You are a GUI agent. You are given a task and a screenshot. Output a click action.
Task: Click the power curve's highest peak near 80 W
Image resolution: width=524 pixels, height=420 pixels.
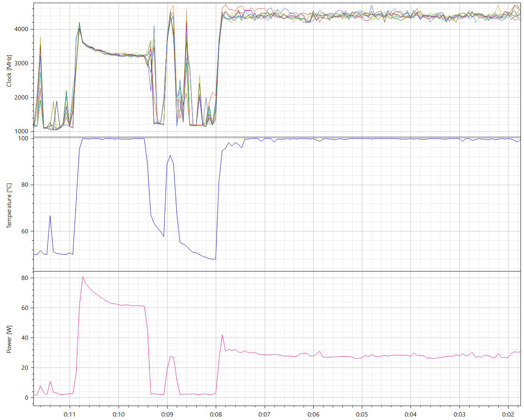[x=83, y=277]
